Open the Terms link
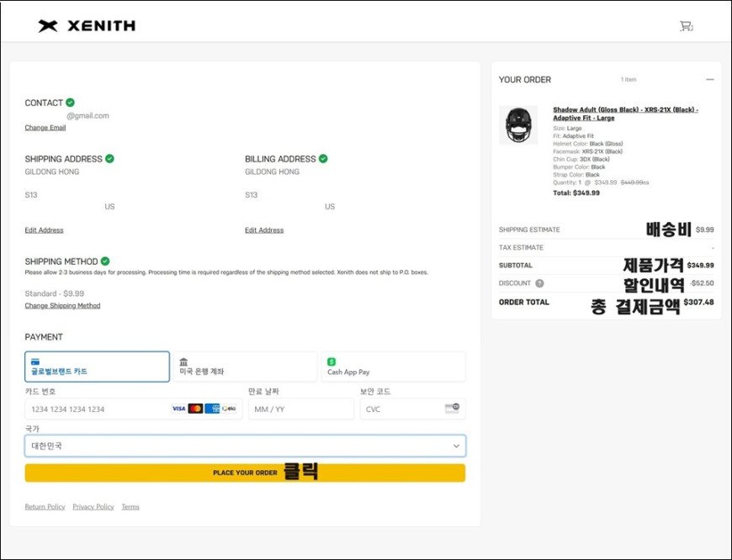This screenshot has width=732, height=560. coord(130,507)
